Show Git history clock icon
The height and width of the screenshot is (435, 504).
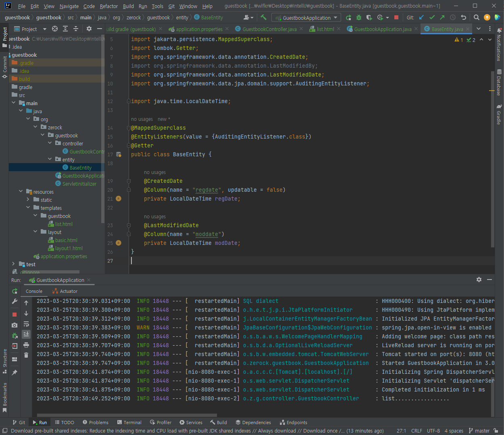point(453,17)
